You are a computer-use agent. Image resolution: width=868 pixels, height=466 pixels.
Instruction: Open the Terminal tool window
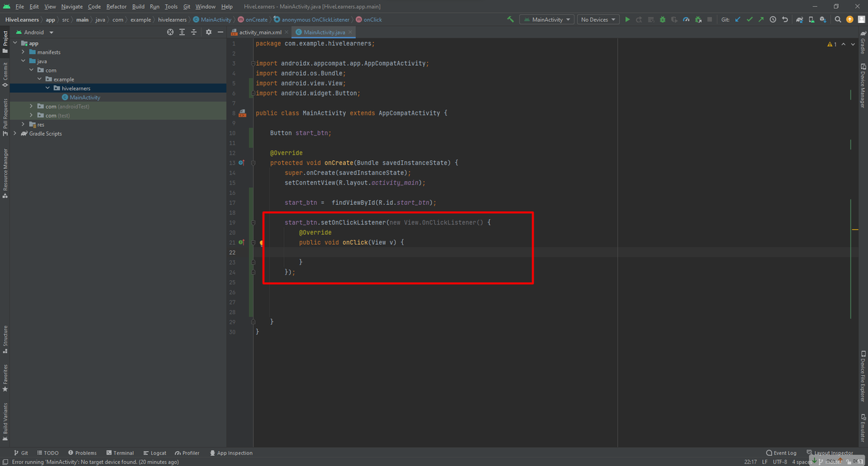pos(120,453)
